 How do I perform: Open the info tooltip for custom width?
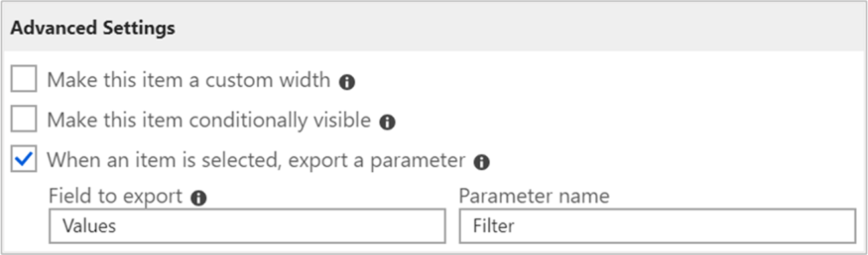pyautogui.click(x=346, y=82)
